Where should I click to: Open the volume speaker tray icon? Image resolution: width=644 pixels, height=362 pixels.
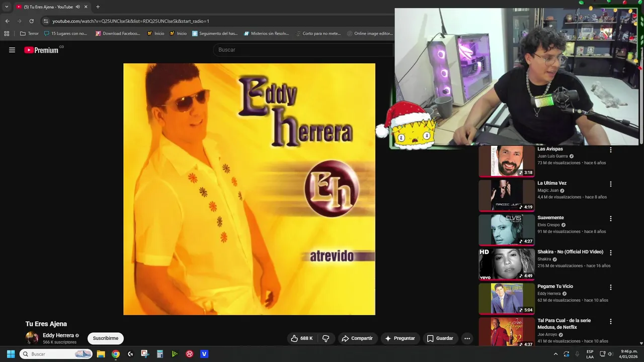click(x=610, y=354)
